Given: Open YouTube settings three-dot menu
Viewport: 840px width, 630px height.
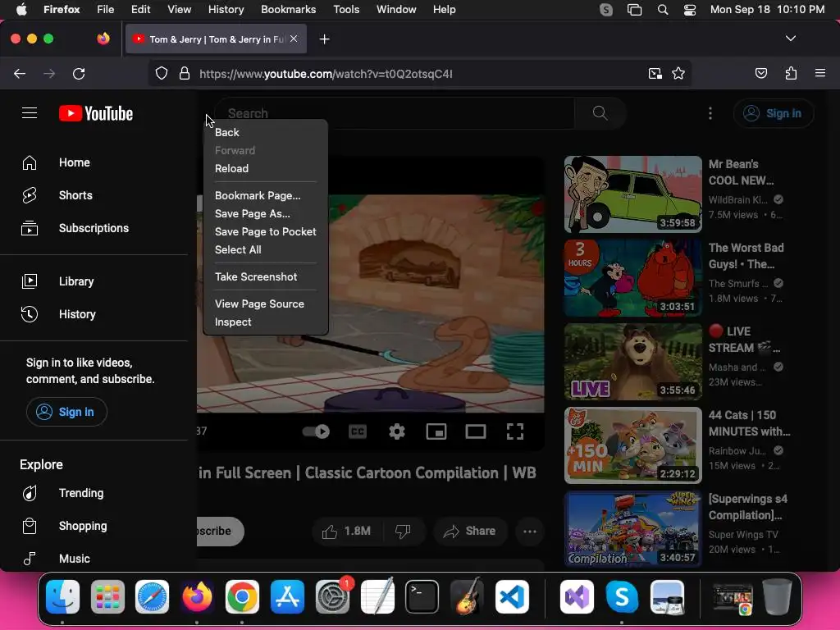Looking at the screenshot, I should (710, 113).
